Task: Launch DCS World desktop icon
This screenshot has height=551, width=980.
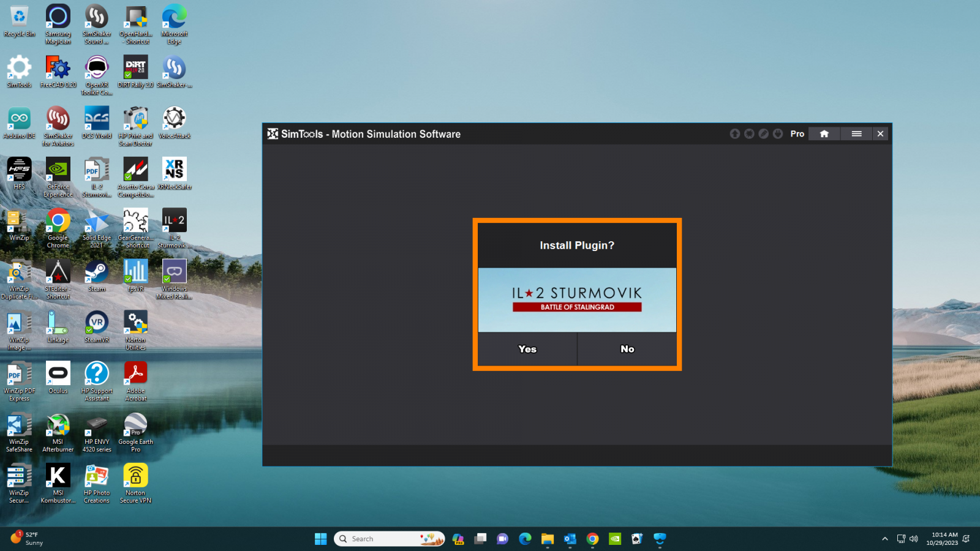Action: coord(97,123)
